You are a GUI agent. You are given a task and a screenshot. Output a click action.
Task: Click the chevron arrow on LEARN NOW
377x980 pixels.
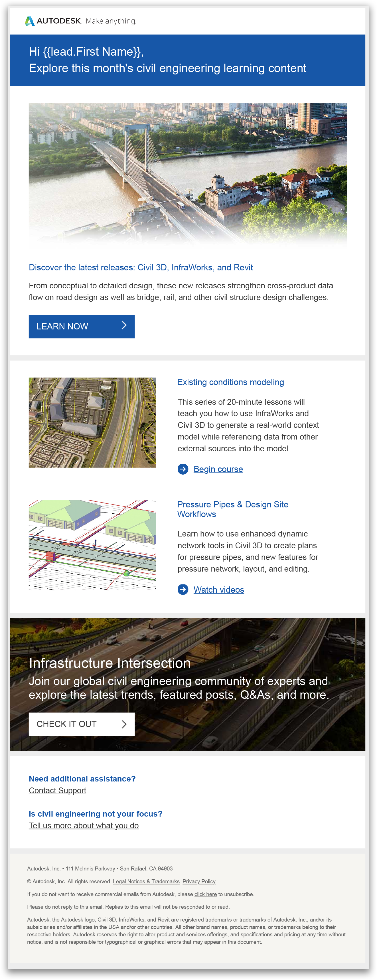124,325
